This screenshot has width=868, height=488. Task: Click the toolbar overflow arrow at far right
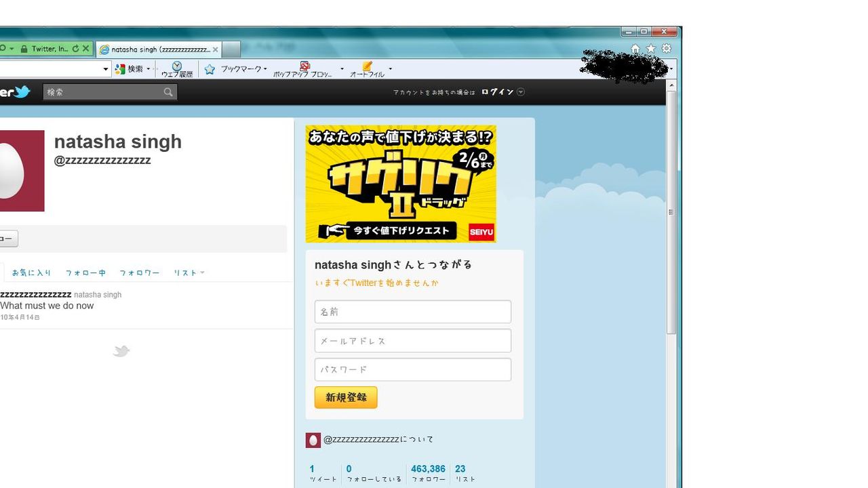(x=671, y=69)
